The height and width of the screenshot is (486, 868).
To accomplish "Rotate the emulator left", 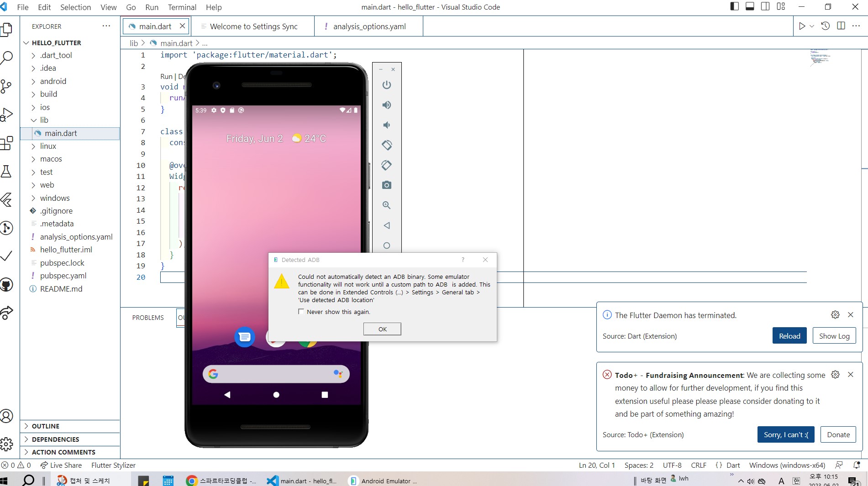I will pyautogui.click(x=387, y=145).
